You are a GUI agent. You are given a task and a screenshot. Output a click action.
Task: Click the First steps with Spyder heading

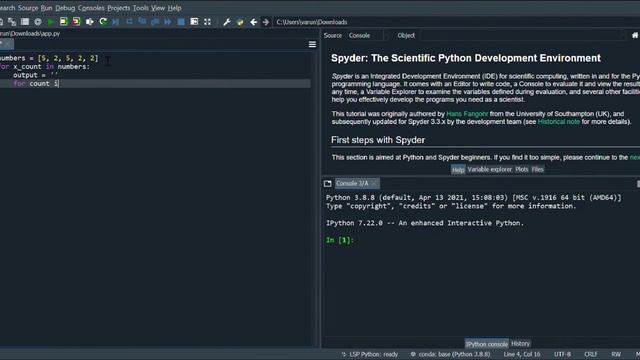tap(378, 140)
